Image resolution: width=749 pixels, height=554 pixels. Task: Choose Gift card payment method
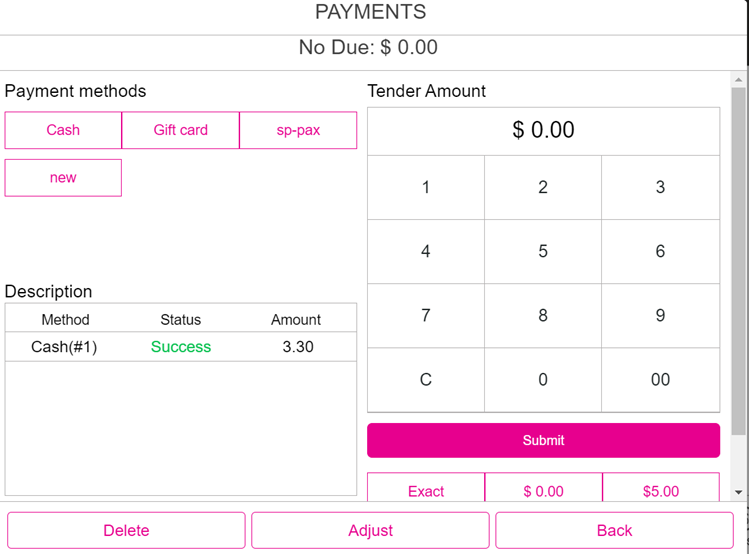click(x=180, y=130)
